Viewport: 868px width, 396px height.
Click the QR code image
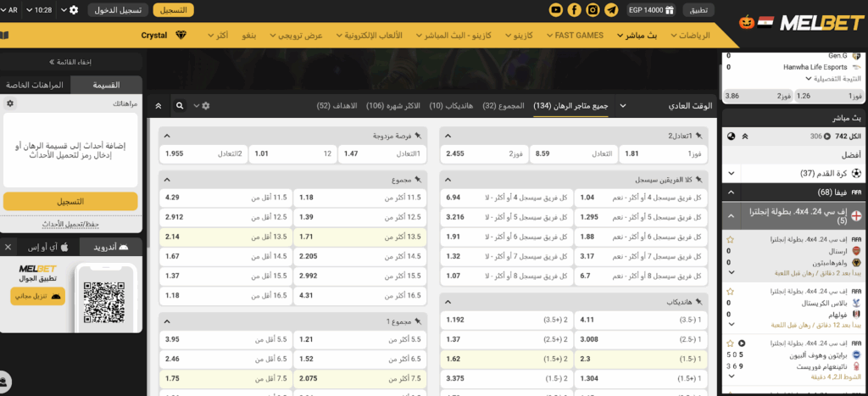tap(104, 303)
